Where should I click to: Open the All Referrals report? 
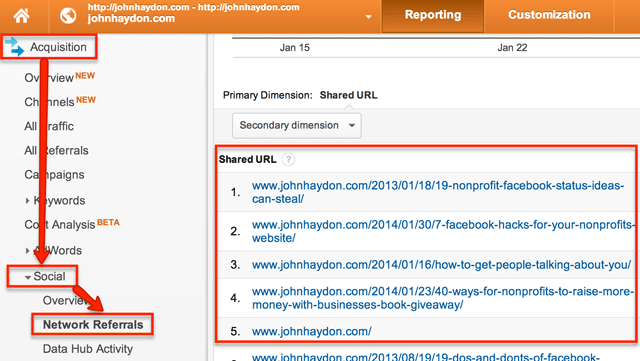[56, 150]
